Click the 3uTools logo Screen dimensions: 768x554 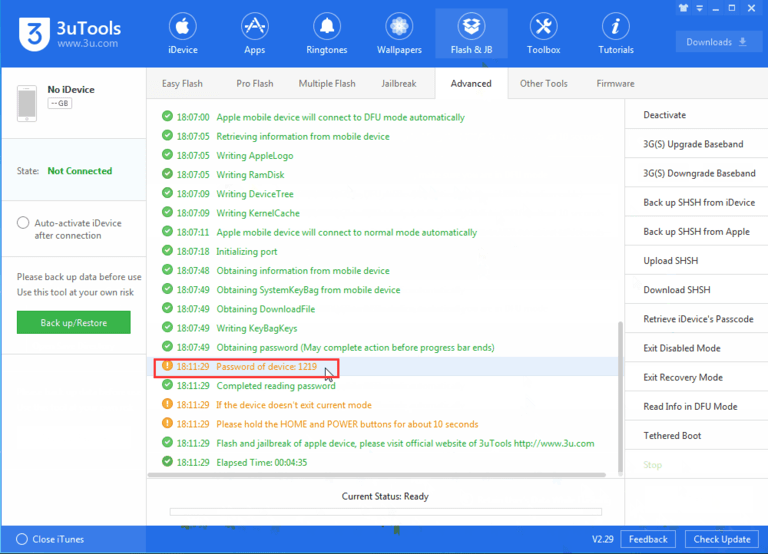(x=70, y=34)
